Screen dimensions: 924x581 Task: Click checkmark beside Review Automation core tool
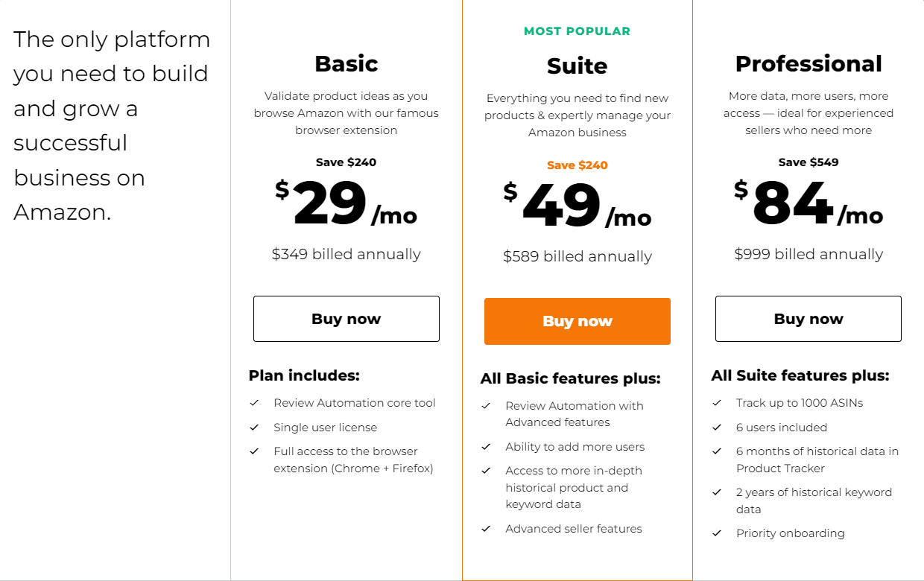pyautogui.click(x=254, y=403)
